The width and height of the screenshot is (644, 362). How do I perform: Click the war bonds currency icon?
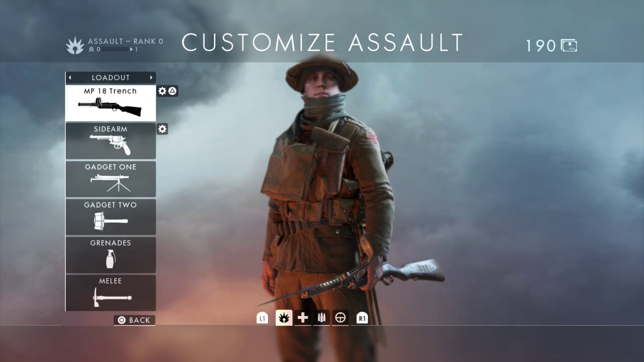(x=569, y=46)
